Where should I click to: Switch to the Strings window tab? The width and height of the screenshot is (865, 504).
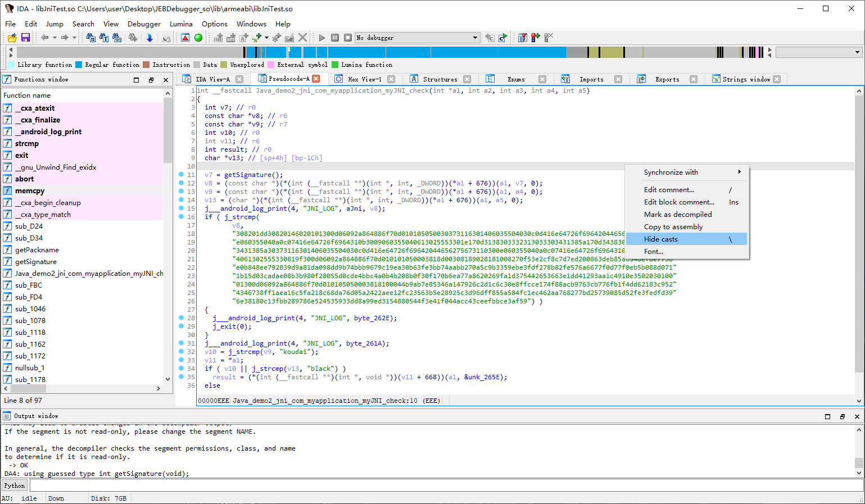(x=746, y=79)
